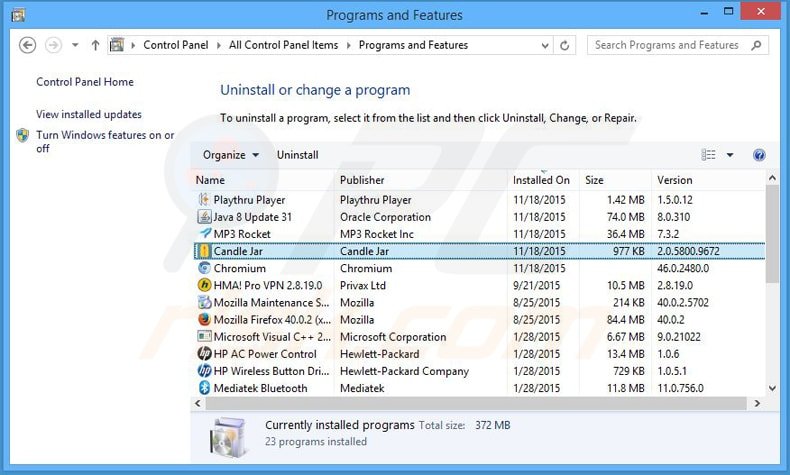Select the Mediatek Bluetooth icon
The width and height of the screenshot is (790, 475).
204,388
